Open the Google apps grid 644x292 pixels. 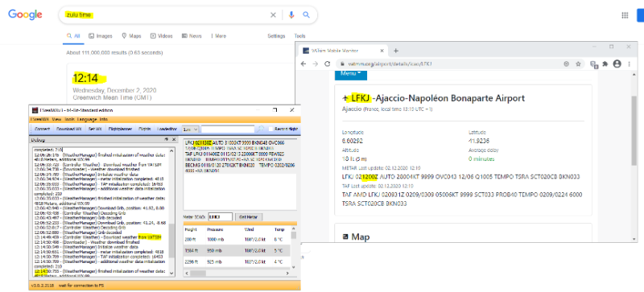[625, 15]
